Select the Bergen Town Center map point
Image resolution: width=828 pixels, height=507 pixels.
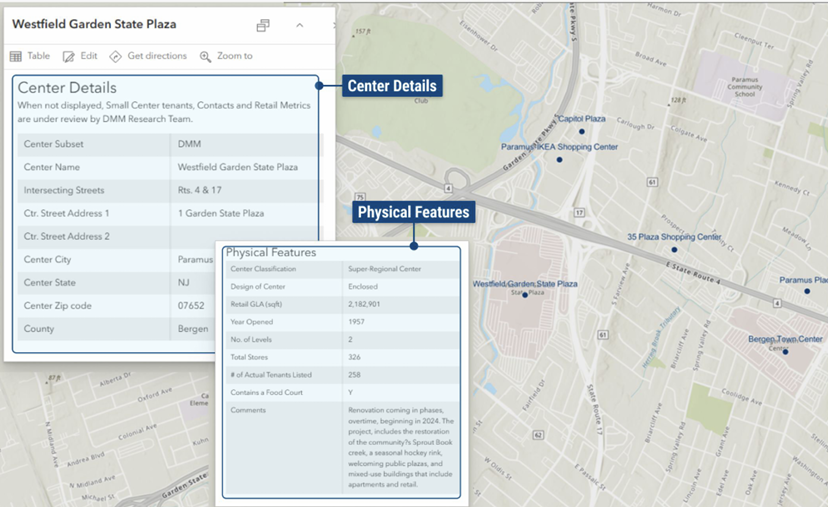785,352
